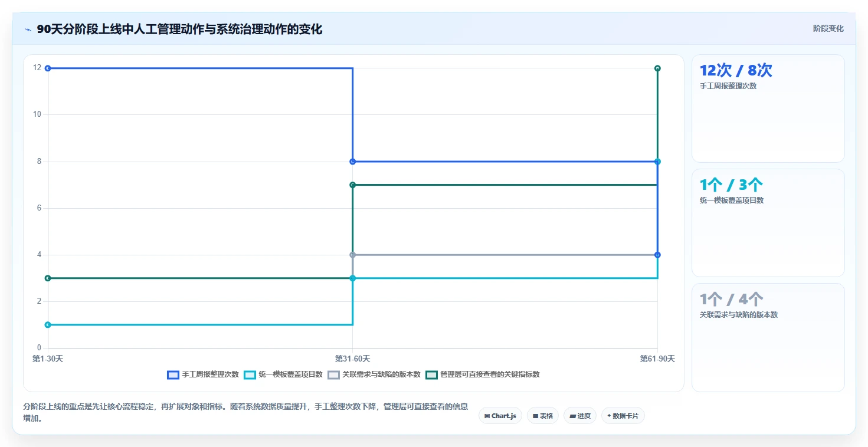Click the y-axis label 0
This screenshot has width=868, height=447.
click(x=39, y=348)
